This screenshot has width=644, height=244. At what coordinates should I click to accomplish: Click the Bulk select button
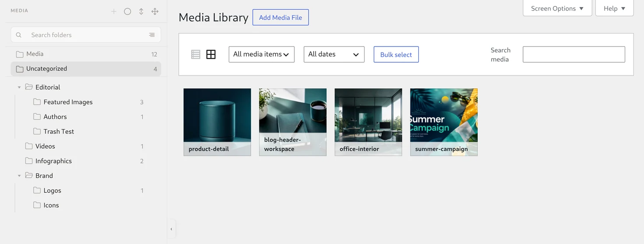click(396, 54)
